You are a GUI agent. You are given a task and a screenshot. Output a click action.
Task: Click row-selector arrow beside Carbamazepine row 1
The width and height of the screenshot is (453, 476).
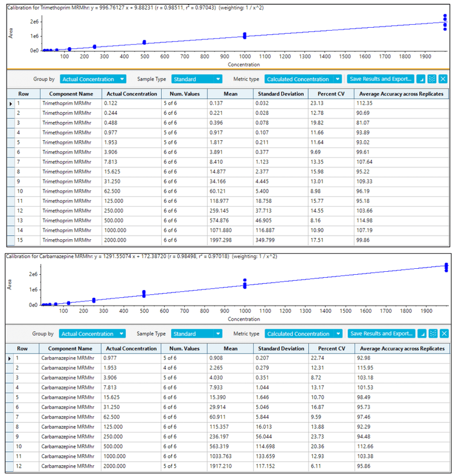(x=9, y=358)
